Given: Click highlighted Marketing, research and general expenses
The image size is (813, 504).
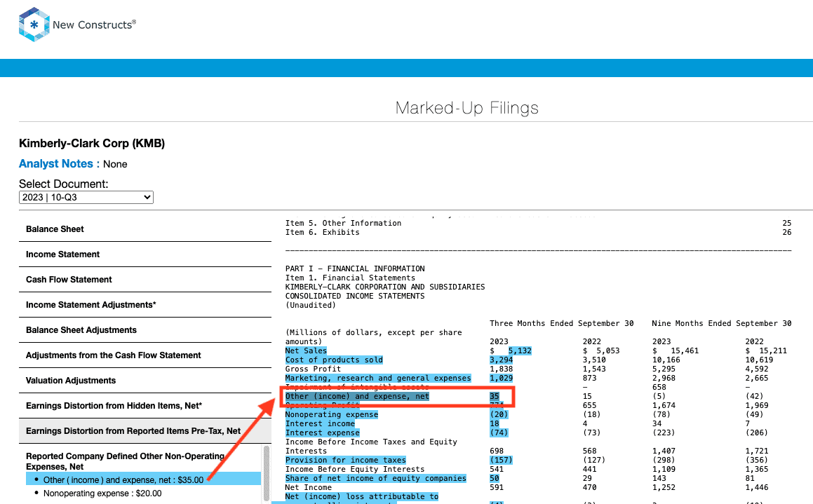Looking at the screenshot, I should 378,378.
